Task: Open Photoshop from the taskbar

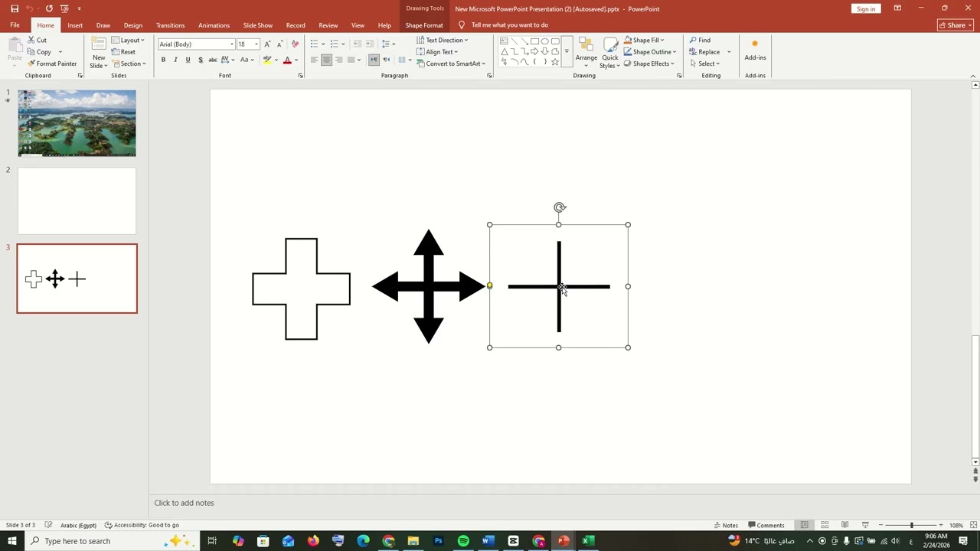Action: [438, 541]
